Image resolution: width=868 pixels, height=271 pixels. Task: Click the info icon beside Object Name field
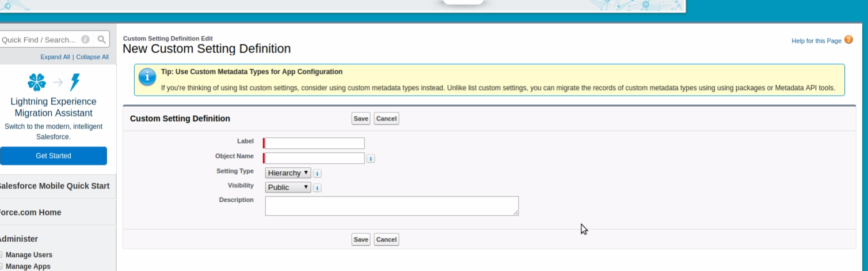click(371, 159)
